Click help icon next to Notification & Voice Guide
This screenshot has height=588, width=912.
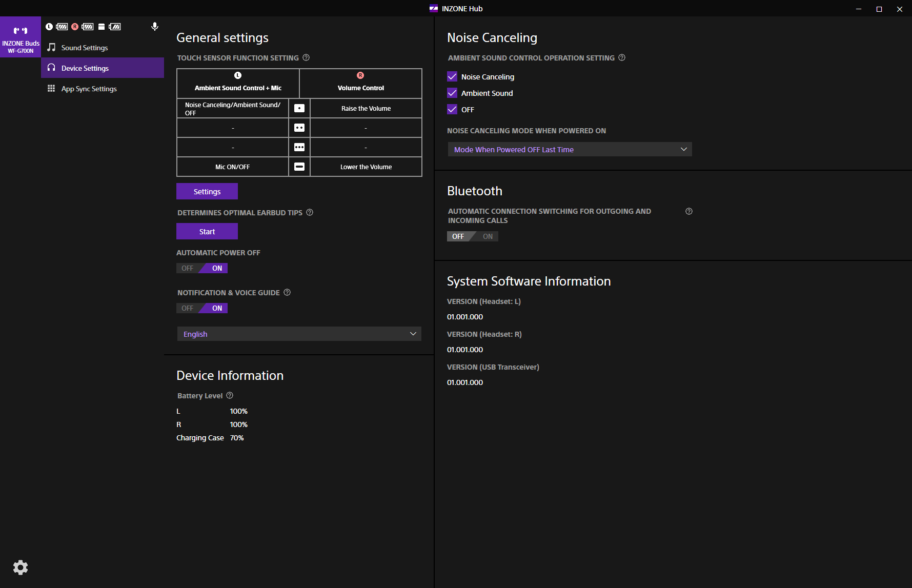click(x=287, y=293)
